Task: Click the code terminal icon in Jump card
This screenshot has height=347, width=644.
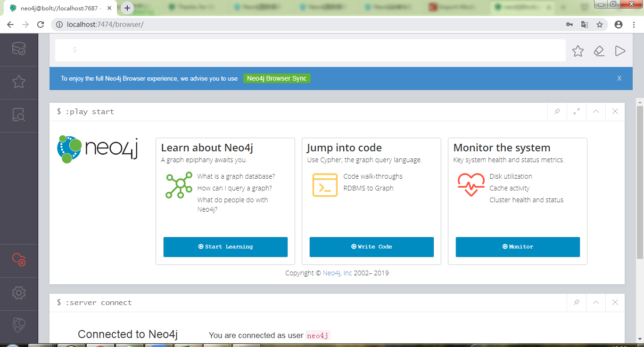Action: coord(325,185)
